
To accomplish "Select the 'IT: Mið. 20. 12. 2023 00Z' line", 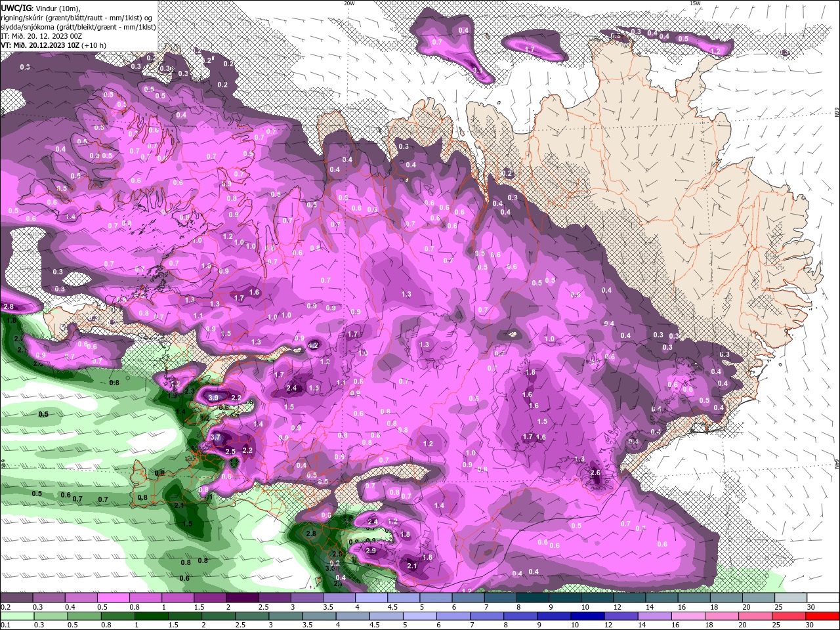I will (x=41, y=36).
